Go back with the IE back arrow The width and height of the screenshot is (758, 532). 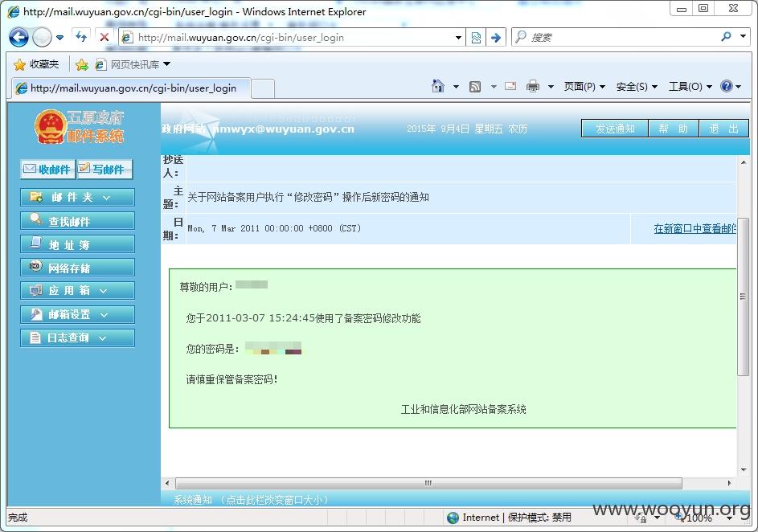tap(18, 37)
